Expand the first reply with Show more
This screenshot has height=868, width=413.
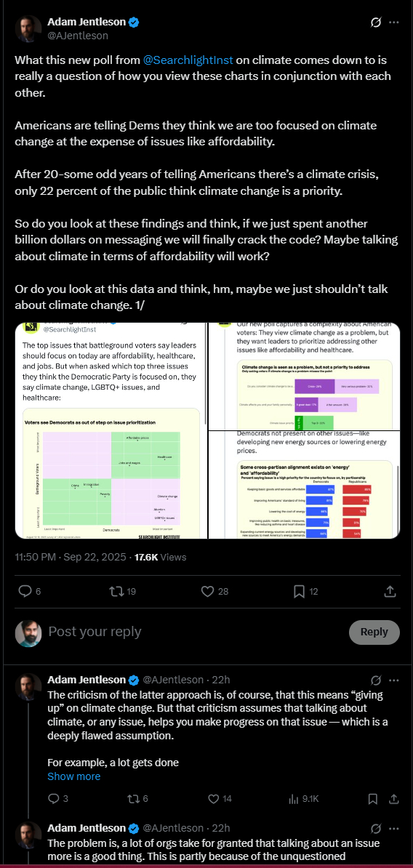coord(73,776)
